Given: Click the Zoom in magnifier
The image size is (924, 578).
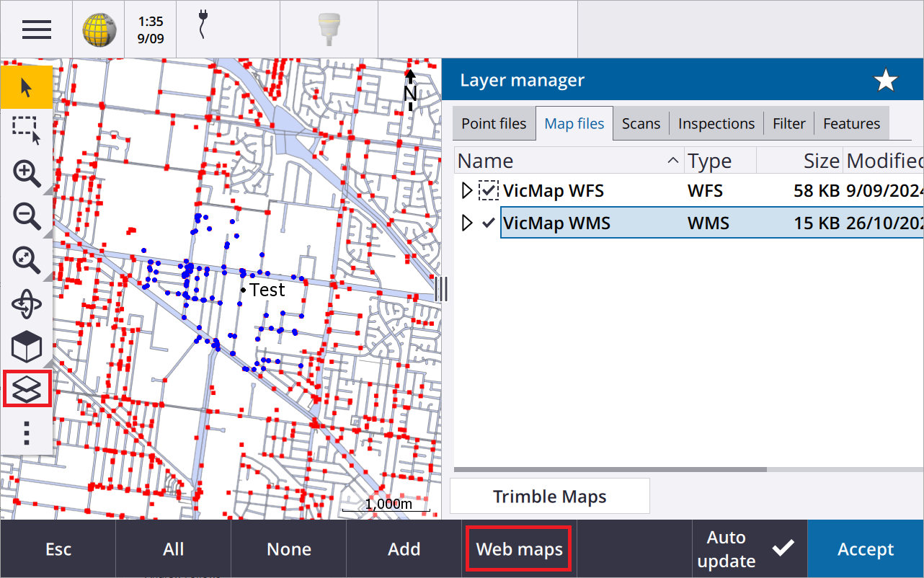Looking at the screenshot, I should [27, 174].
